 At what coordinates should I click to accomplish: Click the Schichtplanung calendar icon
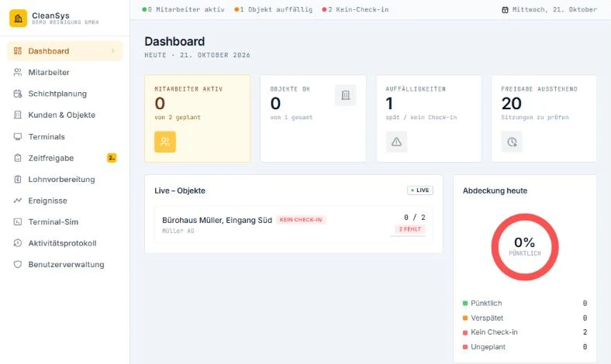click(18, 94)
